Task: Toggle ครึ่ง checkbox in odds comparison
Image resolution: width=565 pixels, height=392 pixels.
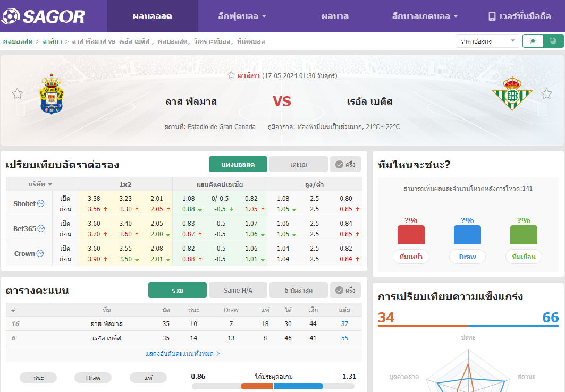Action: pos(339,165)
